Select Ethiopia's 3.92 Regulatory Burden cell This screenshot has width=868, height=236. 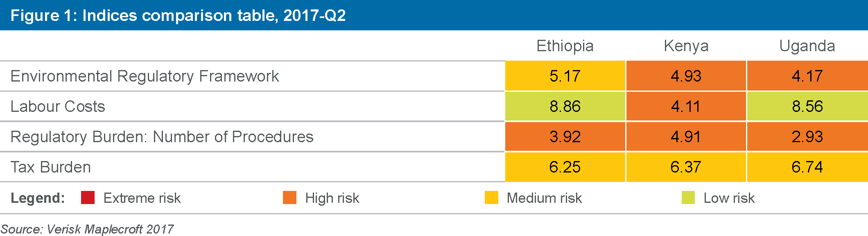[x=565, y=137]
